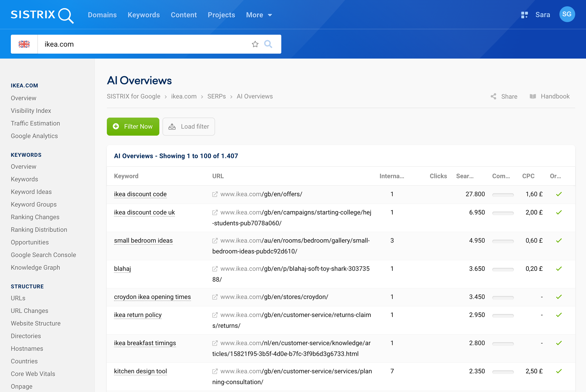The image size is (586, 392).
Task: Click competition bar for kitchen design tool
Action: [x=503, y=372]
